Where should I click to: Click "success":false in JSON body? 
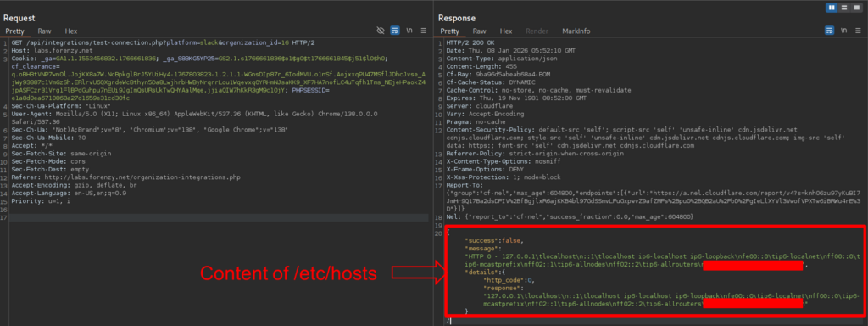494,240
